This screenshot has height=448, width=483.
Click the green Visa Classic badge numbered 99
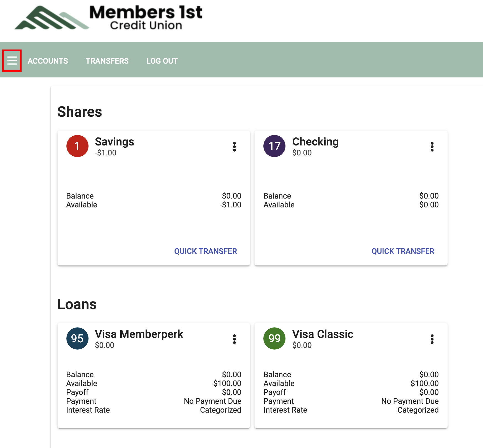click(x=274, y=338)
